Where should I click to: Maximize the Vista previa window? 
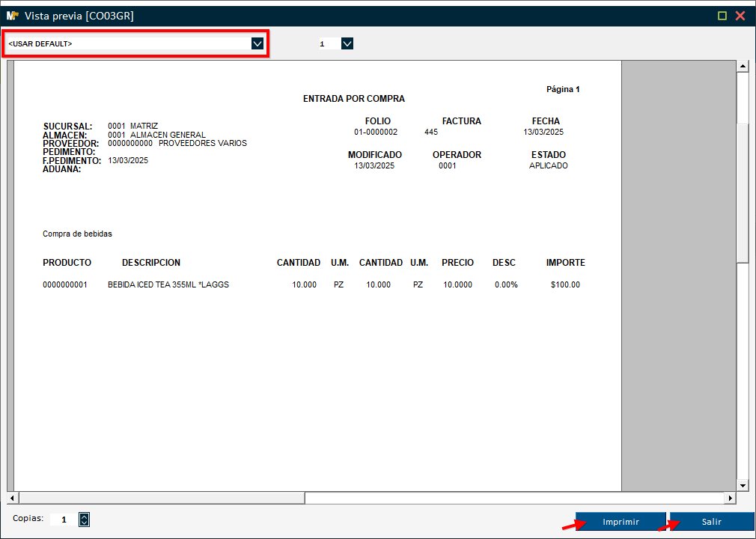[722, 16]
